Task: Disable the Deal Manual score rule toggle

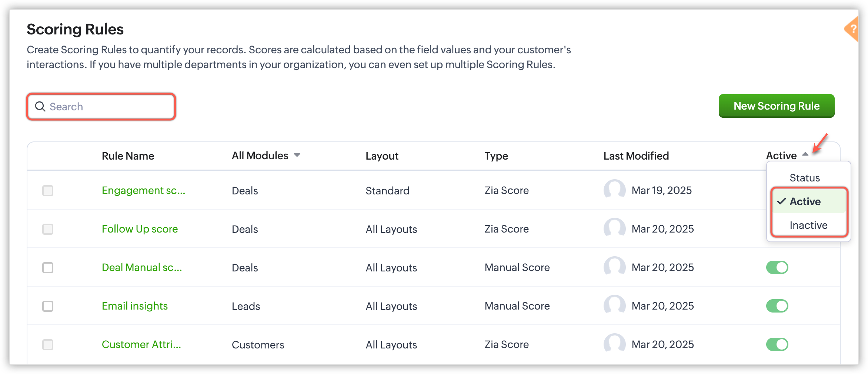Action: (777, 267)
